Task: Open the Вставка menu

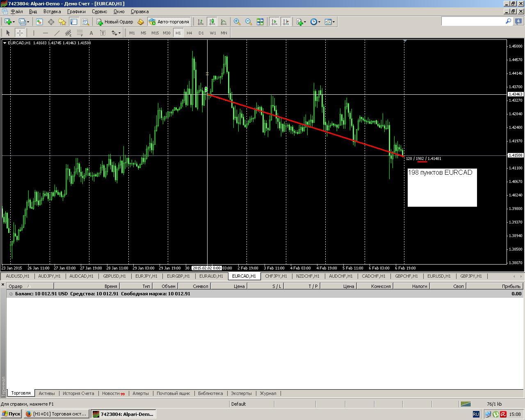Action: [x=52, y=11]
